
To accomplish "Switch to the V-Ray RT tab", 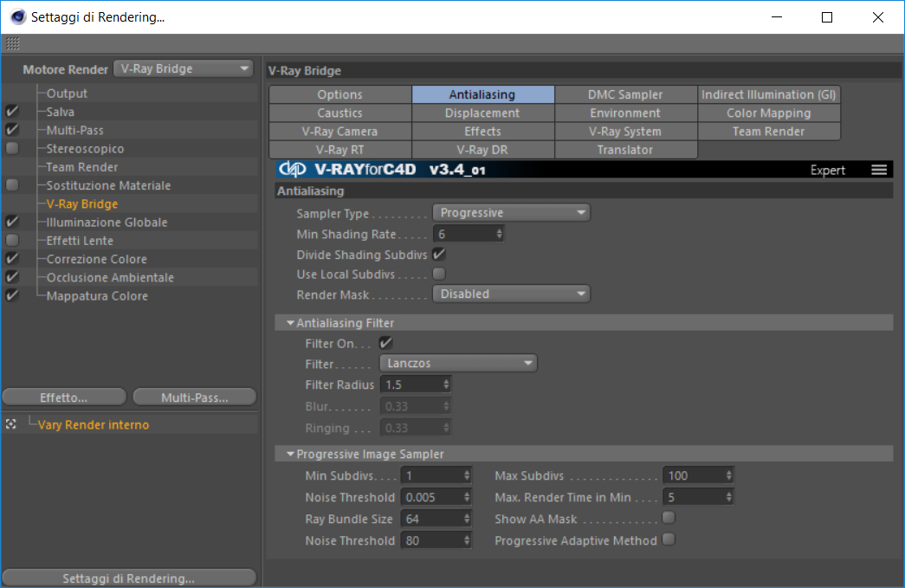I will click(x=340, y=150).
